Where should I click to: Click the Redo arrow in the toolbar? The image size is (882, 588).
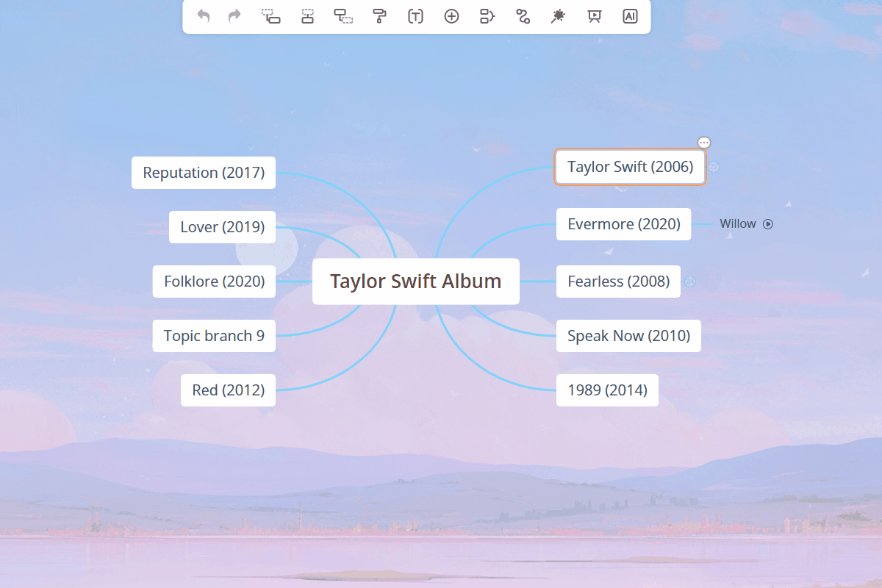[x=234, y=16]
